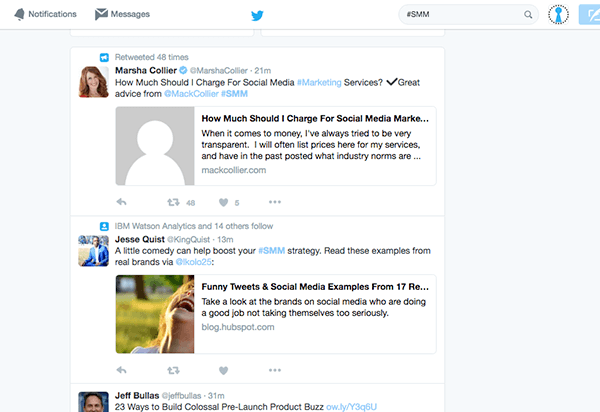Open the Messages envelope icon
The image size is (600, 412).
point(101,14)
